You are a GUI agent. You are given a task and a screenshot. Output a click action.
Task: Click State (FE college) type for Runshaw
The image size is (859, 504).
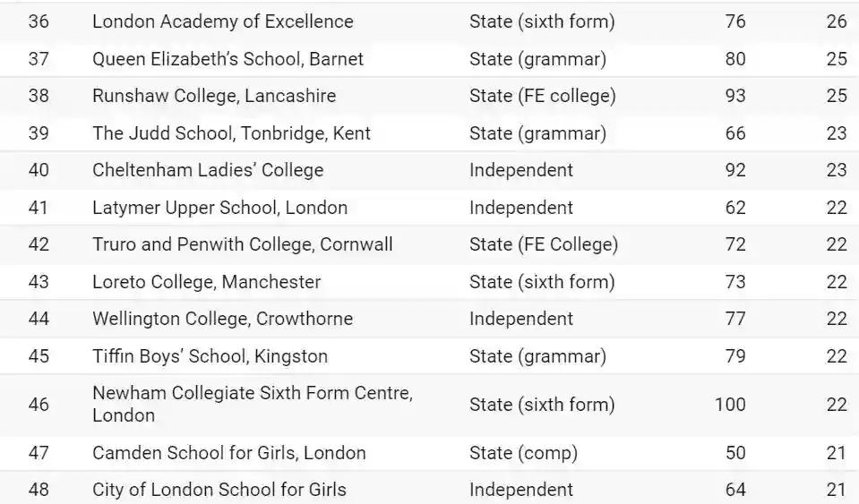tap(542, 96)
